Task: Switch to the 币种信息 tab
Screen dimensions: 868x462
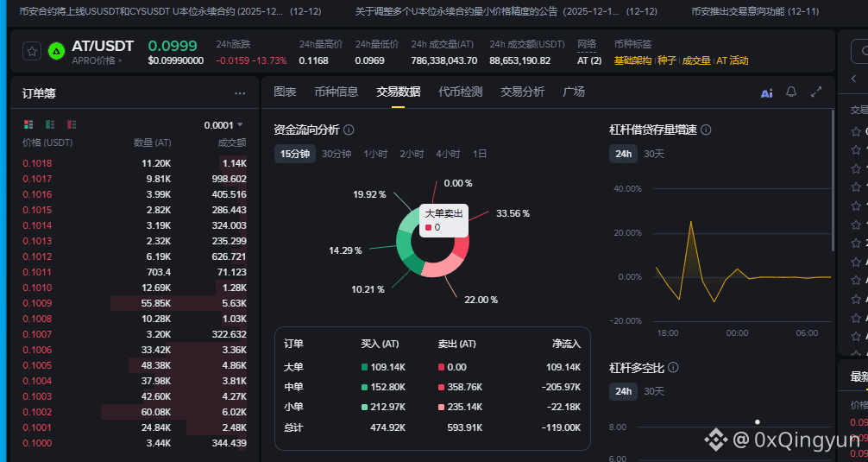Action: (336, 92)
